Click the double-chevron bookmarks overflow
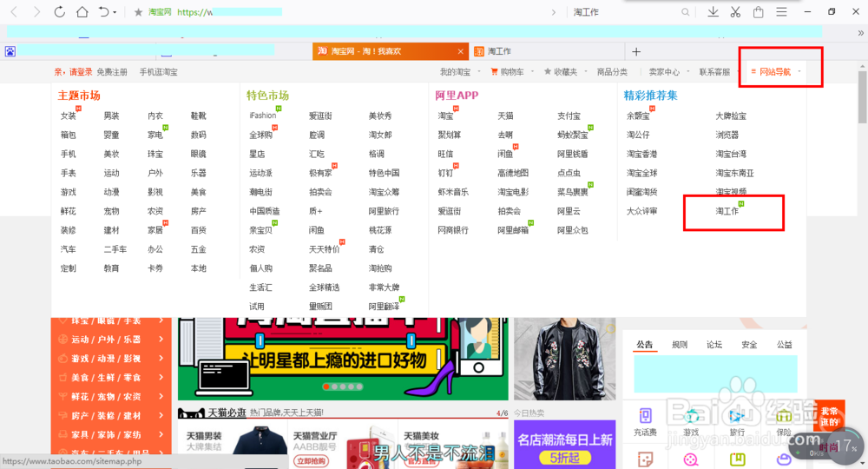 [x=860, y=33]
